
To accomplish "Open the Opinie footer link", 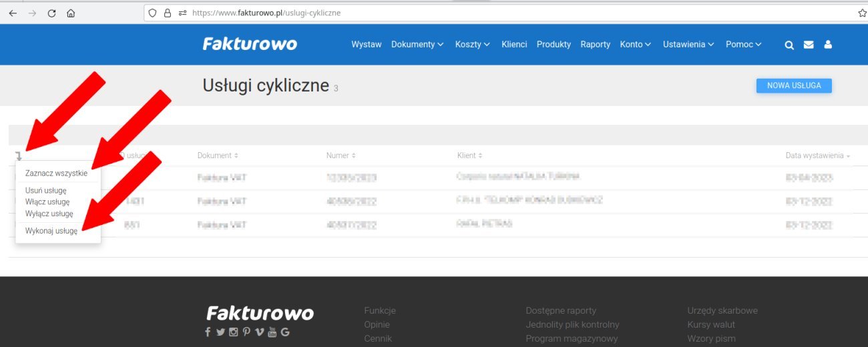I will (377, 324).
